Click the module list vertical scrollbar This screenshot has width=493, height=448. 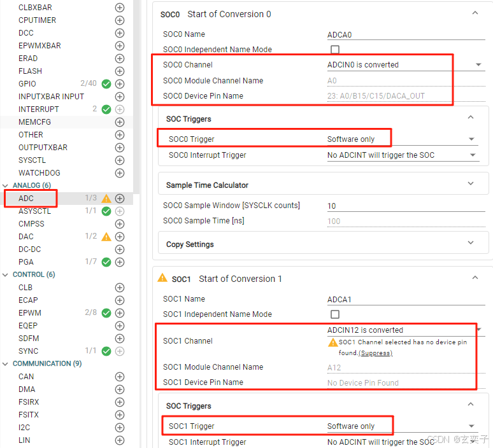[136, 96]
